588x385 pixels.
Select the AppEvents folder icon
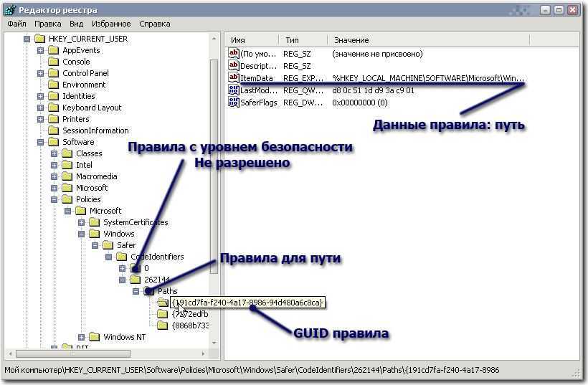pyautogui.click(x=54, y=50)
